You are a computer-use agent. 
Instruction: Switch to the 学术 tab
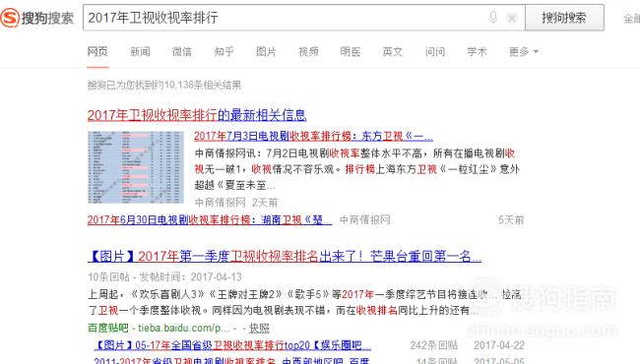[478, 52]
